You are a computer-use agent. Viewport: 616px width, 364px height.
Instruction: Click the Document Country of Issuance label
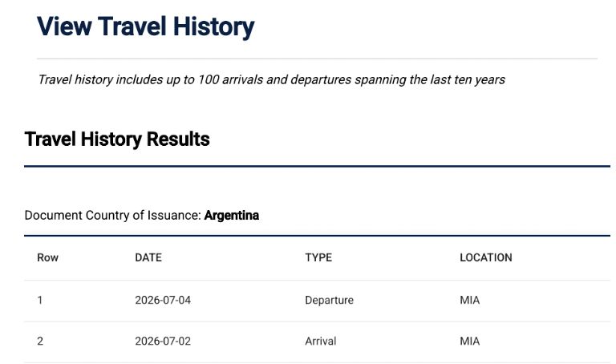(113, 215)
